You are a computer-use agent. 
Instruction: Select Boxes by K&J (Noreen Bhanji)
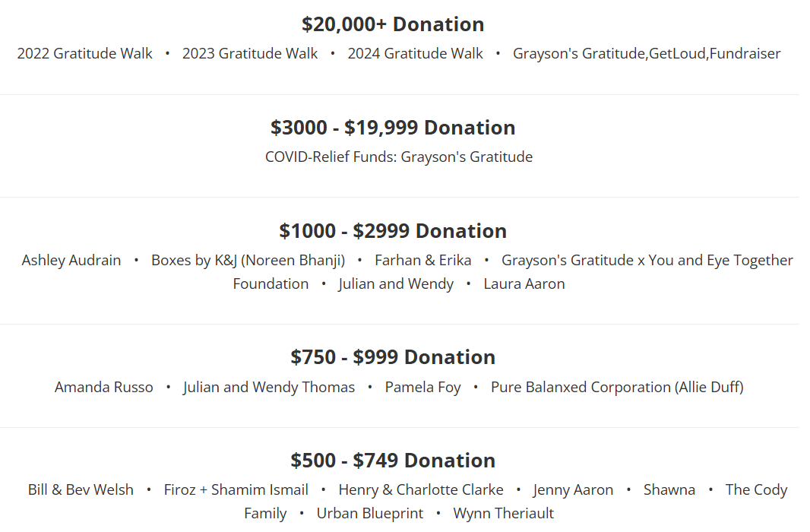click(x=248, y=260)
